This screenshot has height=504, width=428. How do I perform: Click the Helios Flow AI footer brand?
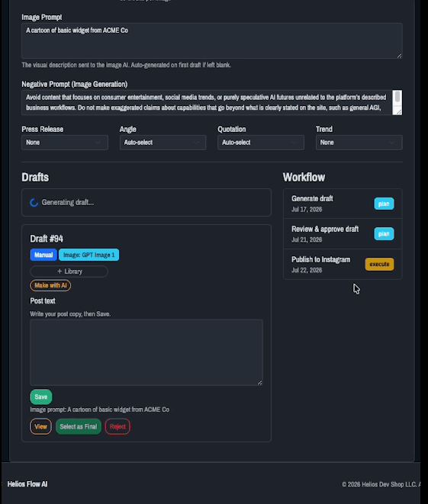(27, 484)
